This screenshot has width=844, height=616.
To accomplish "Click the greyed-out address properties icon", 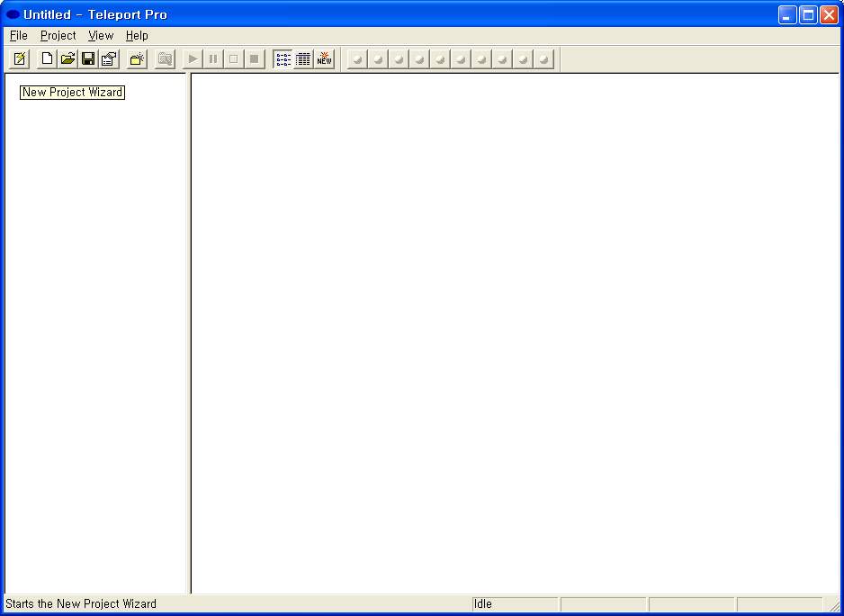I will 165,59.
